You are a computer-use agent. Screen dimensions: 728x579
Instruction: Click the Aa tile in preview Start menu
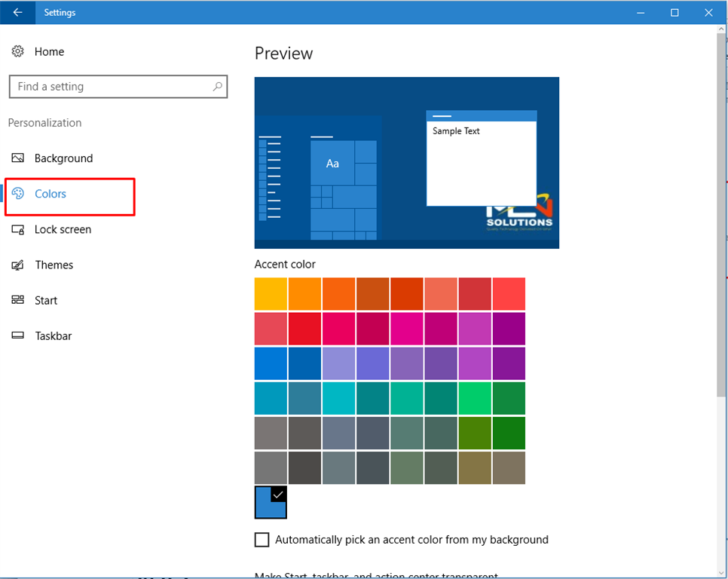pos(332,163)
